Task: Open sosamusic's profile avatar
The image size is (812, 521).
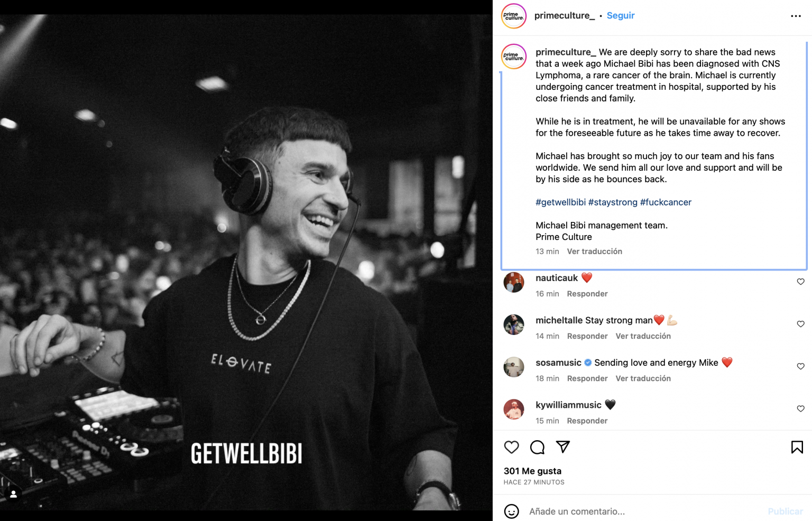Action: (513, 367)
